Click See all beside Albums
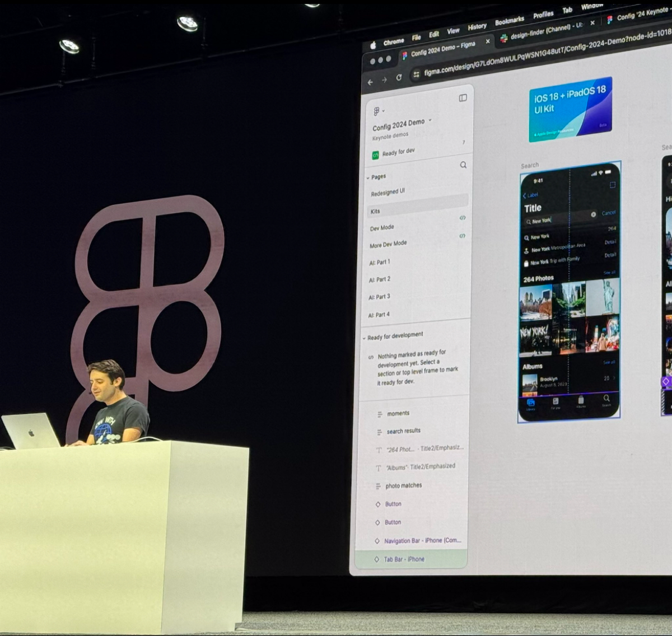 pyautogui.click(x=609, y=362)
